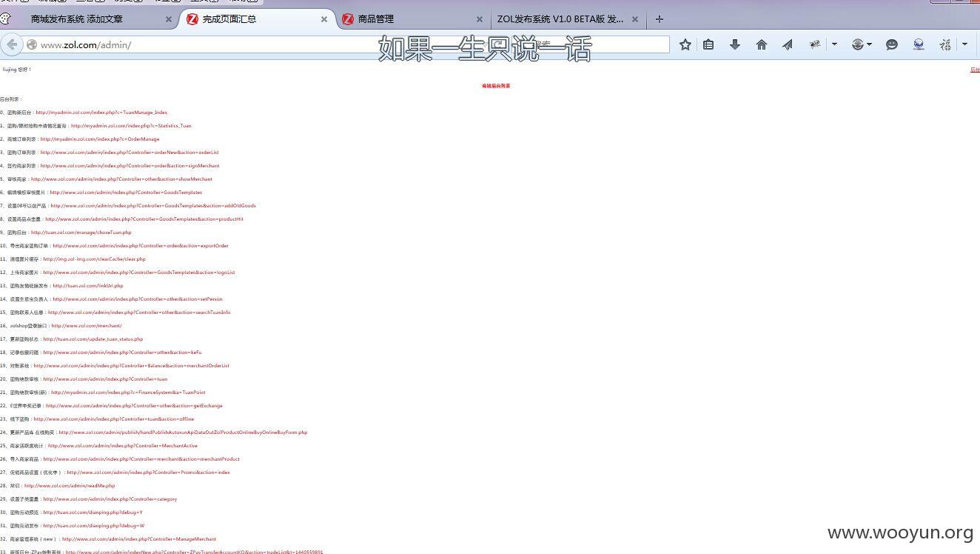Open TuanManage_Index link for 团购新后台
The height and width of the screenshot is (554, 980).
coord(101,113)
